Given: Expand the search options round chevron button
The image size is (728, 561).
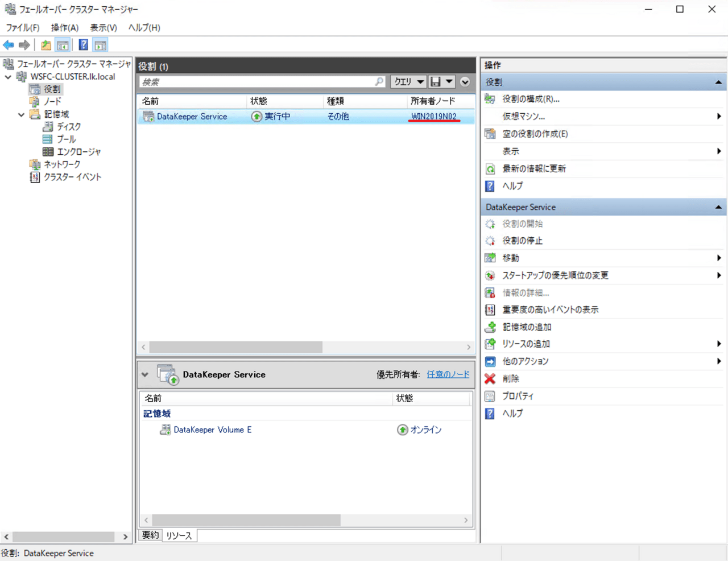Looking at the screenshot, I should [x=465, y=82].
